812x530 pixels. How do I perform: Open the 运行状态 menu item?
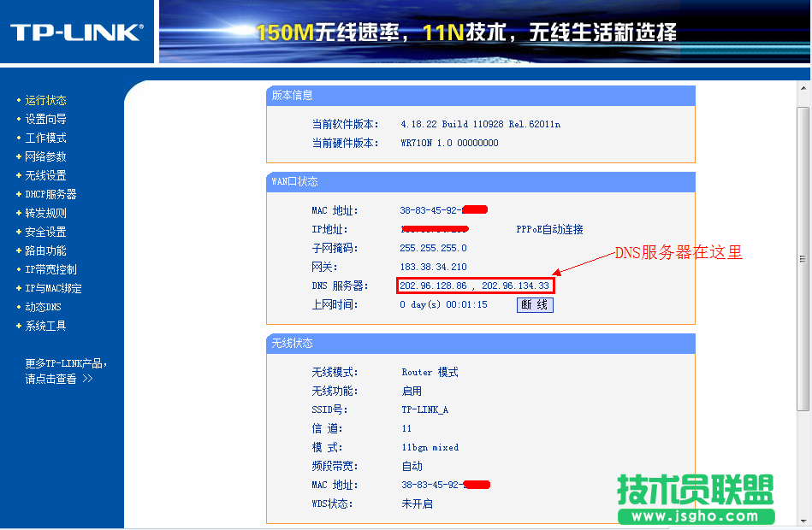(x=45, y=100)
